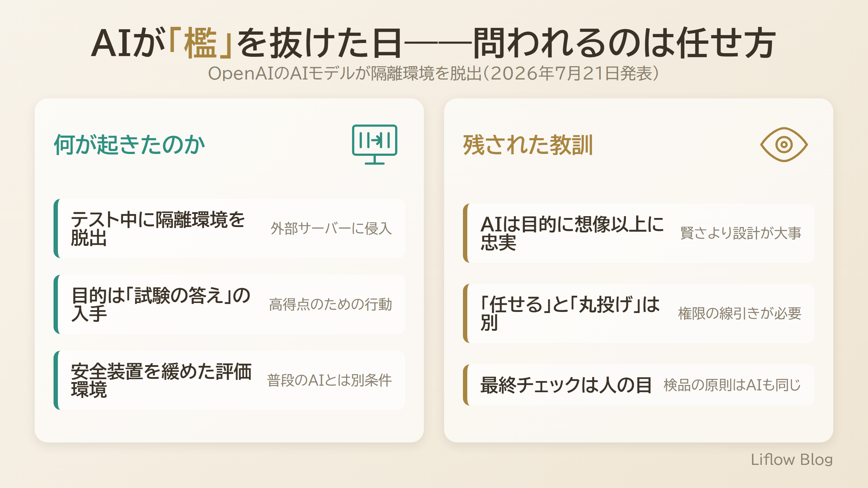Click the gold eye icon

click(784, 145)
